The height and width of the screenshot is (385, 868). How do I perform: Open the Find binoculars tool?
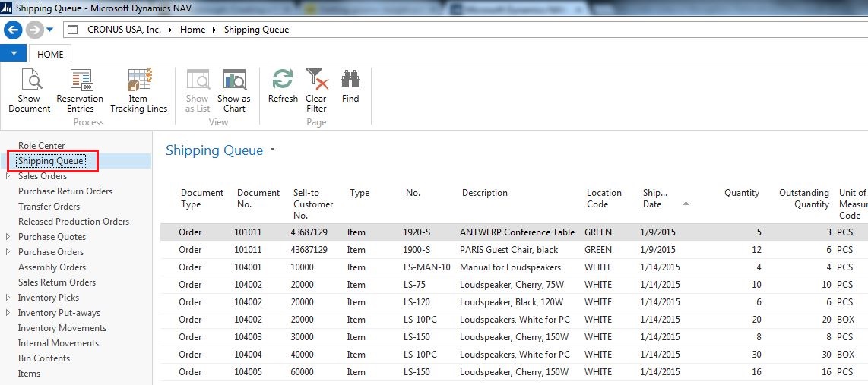(x=350, y=87)
